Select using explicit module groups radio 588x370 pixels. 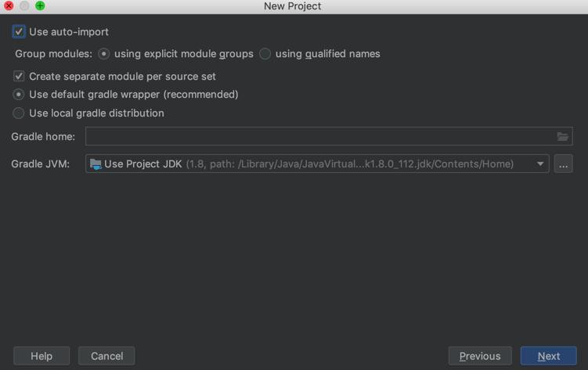pyautogui.click(x=104, y=54)
